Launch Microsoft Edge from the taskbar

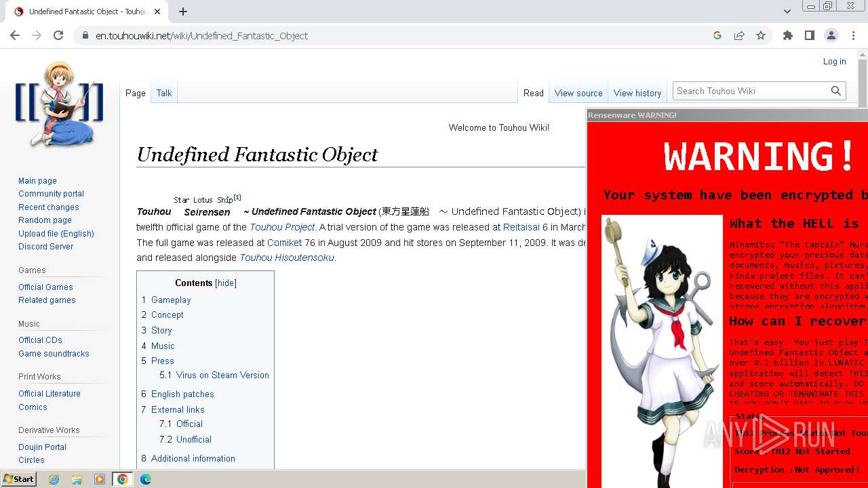pyautogui.click(x=146, y=479)
